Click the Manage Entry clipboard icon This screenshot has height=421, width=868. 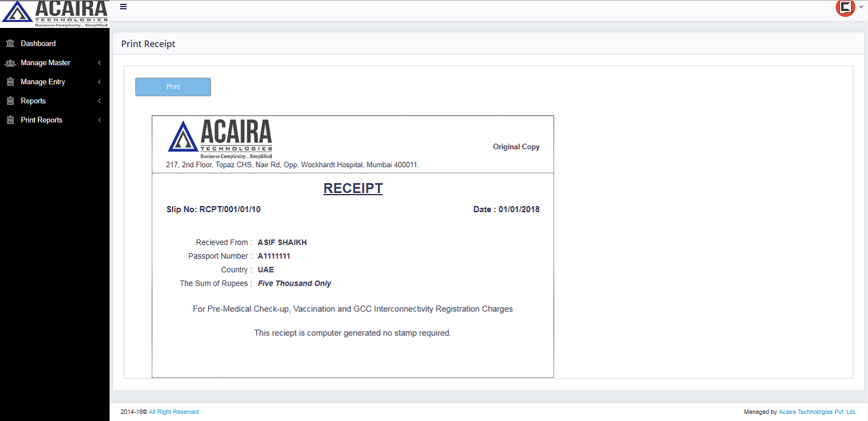tap(10, 82)
